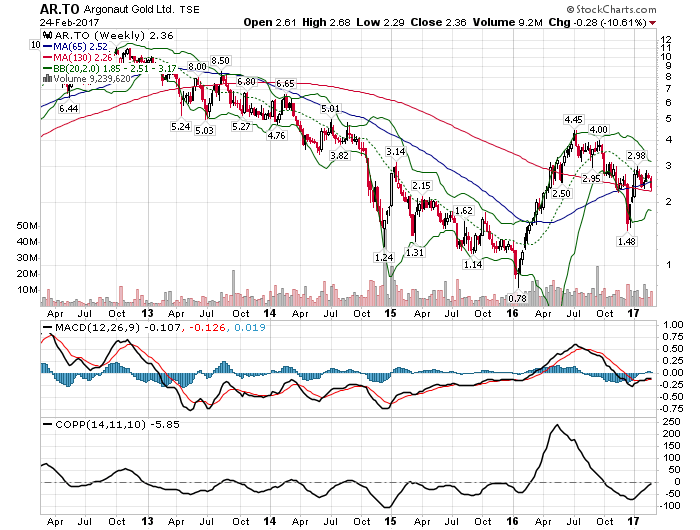
Task: Click the 5.24 low price label
Action: tap(180, 127)
